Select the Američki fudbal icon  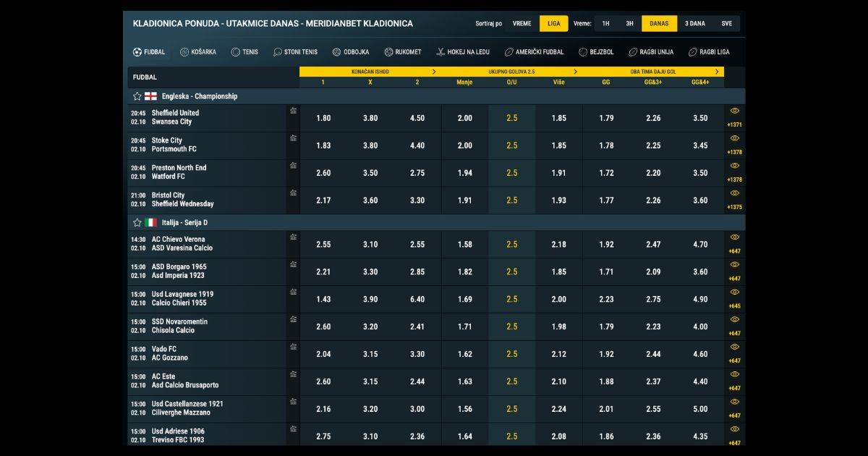click(x=509, y=52)
